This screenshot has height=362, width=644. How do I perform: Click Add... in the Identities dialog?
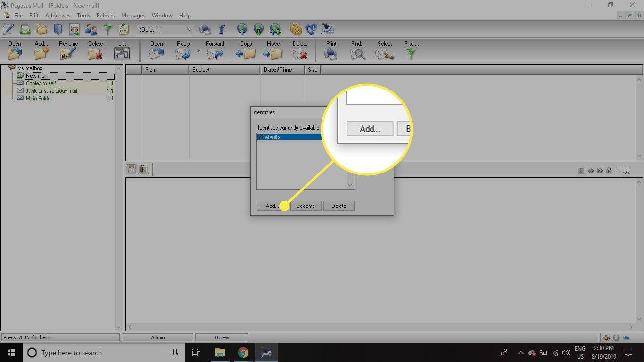point(272,206)
